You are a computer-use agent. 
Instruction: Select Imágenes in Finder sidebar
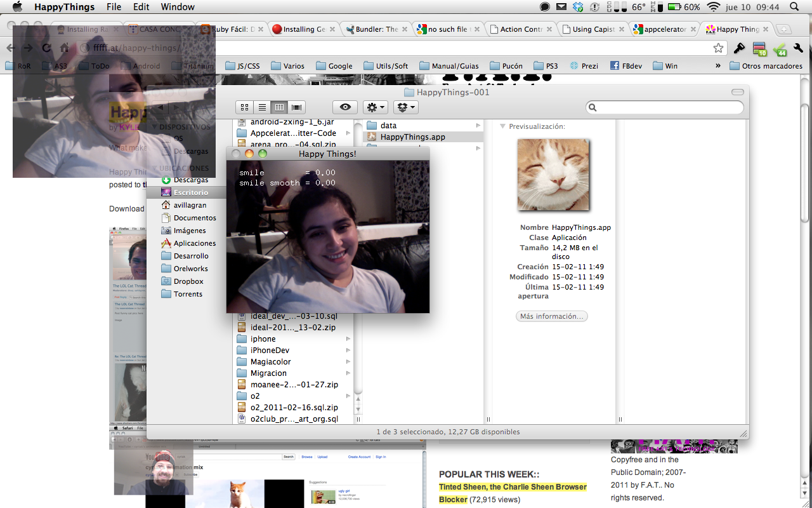point(185,231)
